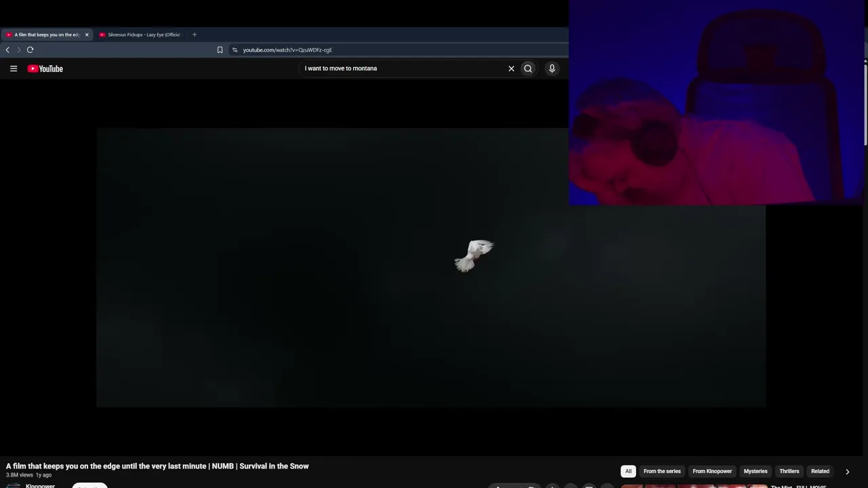Viewport: 868px width, 488px height.
Task: Close the 'A film that keeps you' tab
Action: coord(87,35)
